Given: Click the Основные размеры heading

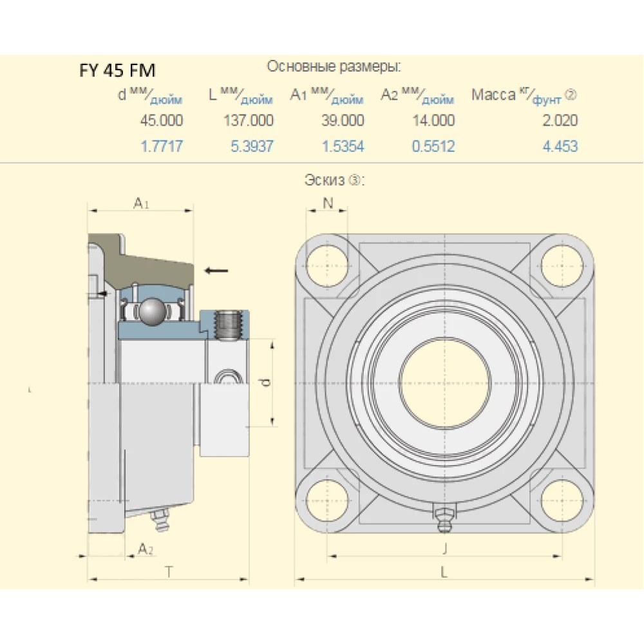Looking at the screenshot, I should 335,65.
